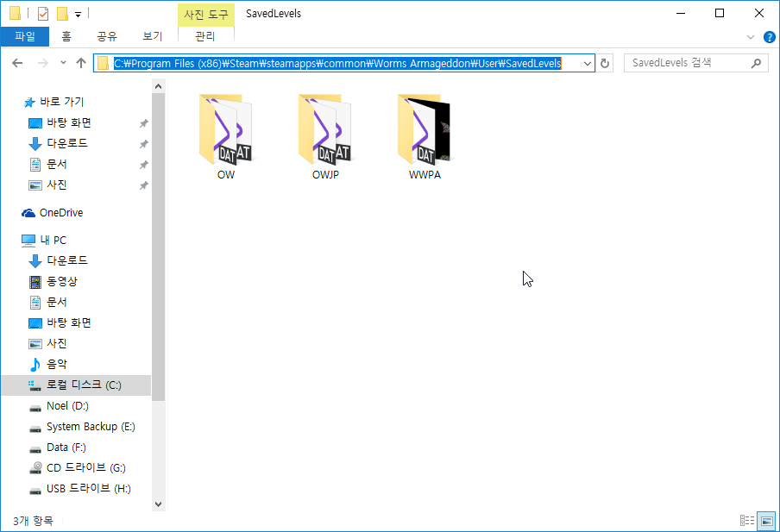Click the pin icon beside 다운로드
The height and width of the screenshot is (532, 780).
point(144,144)
